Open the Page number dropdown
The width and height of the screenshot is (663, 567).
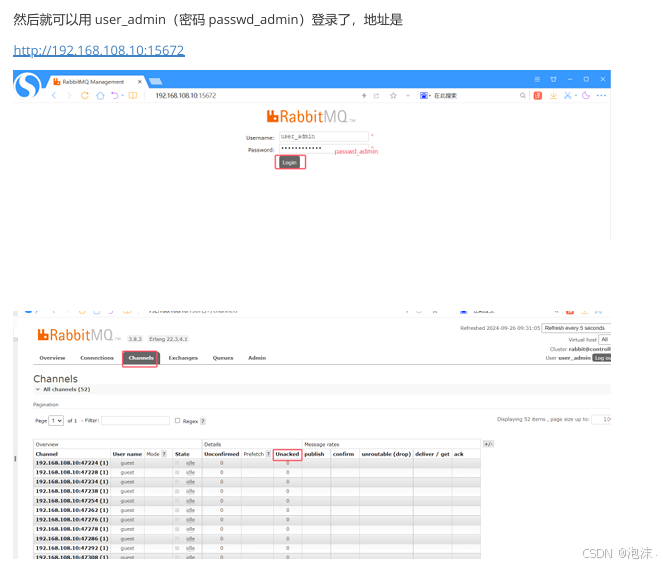pyautogui.click(x=56, y=420)
